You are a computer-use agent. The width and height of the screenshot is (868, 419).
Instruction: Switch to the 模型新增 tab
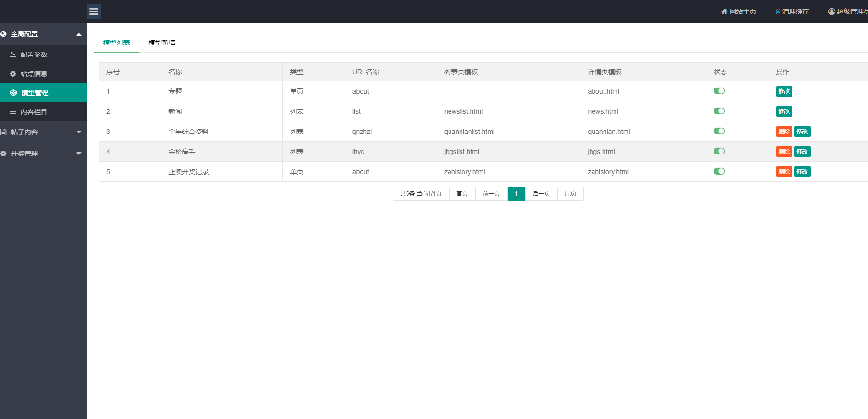pos(162,43)
